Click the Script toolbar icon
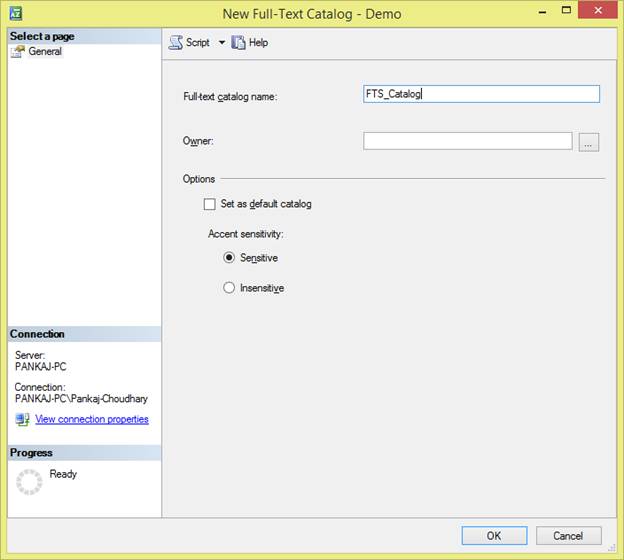The height and width of the screenshot is (560, 624). pyautogui.click(x=176, y=43)
